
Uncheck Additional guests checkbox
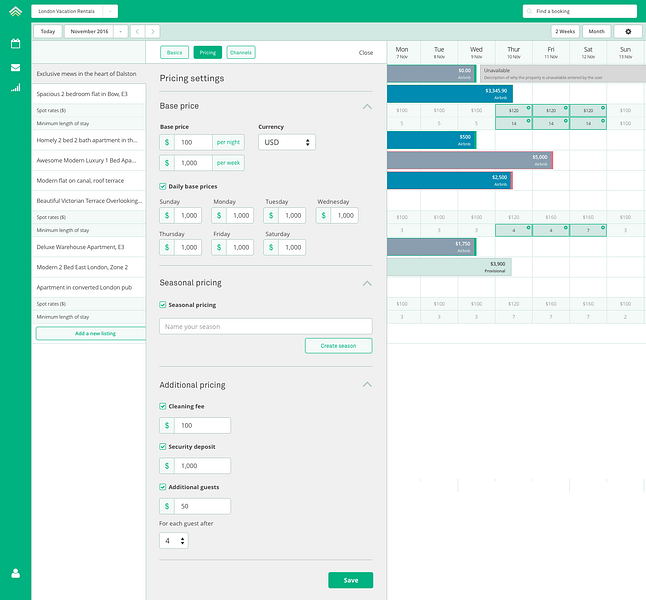163,487
